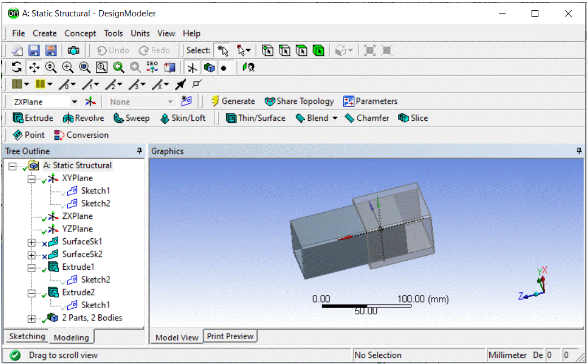Click the Point feature icon
Screen dimensions: 588x364
tap(17, 135)
